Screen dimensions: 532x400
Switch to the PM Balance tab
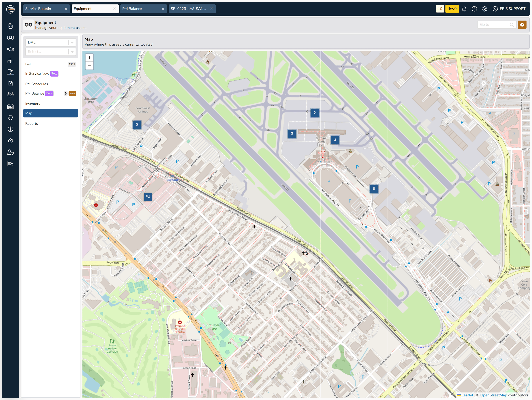pos(132,9)
